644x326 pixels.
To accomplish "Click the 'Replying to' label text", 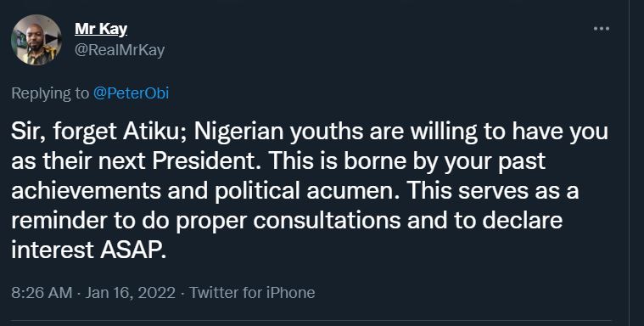I will 50,93.
